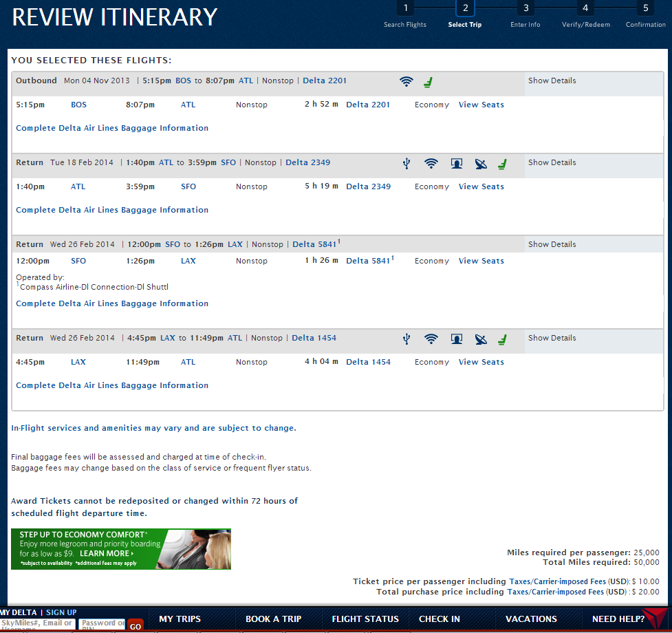Viewport: 672px width, 633px height.
Task: Click the LAX airport link next to 4:45pm in the detail row
Action: [78, 362]
